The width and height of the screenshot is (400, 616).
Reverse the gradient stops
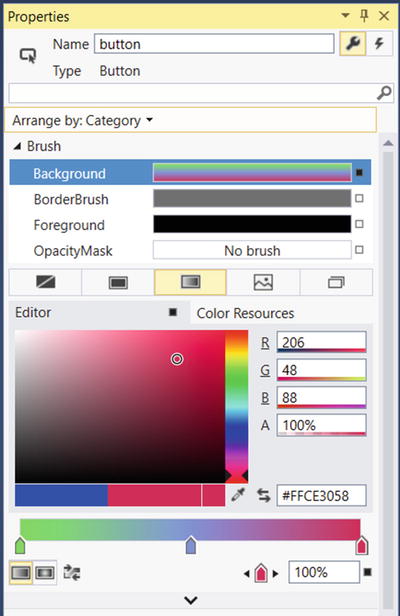click(72, 572)
